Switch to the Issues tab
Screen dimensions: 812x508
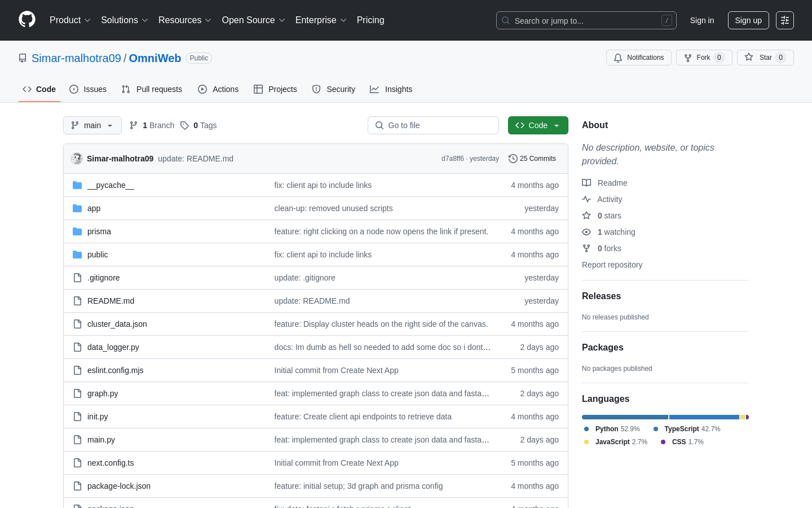pos(88,89)
